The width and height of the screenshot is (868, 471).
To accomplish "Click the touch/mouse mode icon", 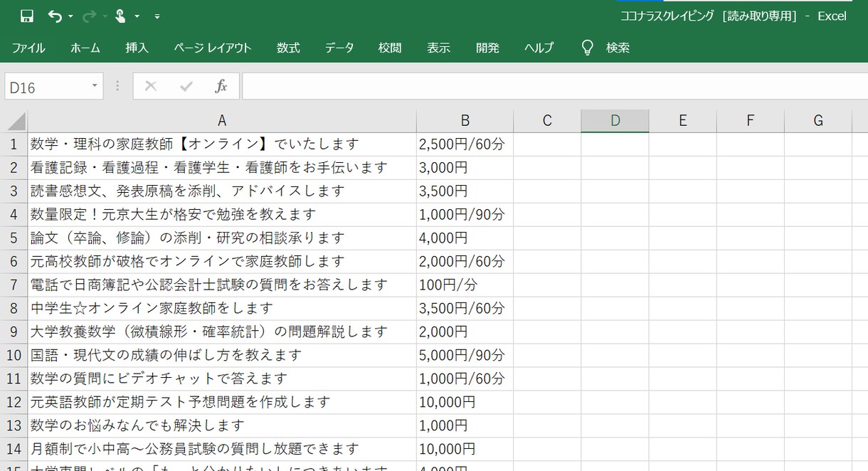I will click(121, 16).
